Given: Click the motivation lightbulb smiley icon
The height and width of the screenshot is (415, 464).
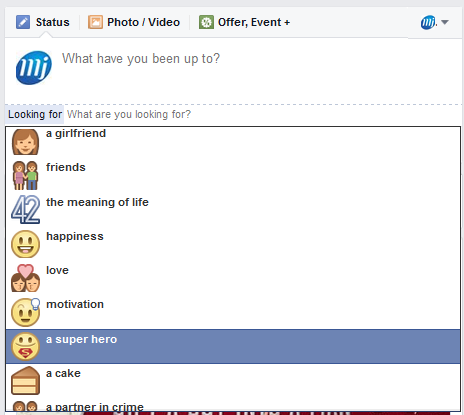Looking at the screenshot, I should coord(25,312).
